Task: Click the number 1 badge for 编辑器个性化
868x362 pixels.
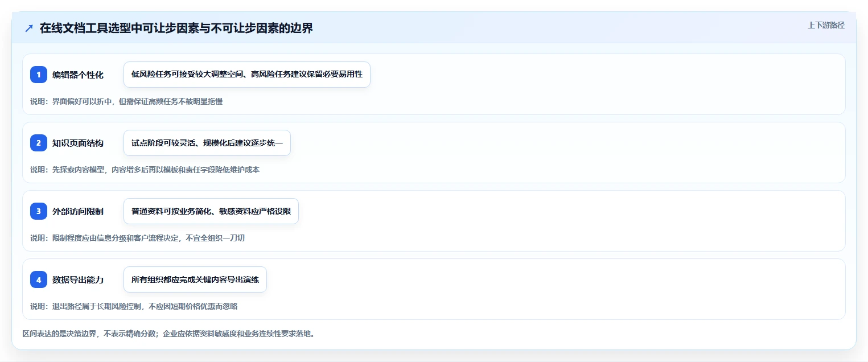Action: tap(39, 75)
